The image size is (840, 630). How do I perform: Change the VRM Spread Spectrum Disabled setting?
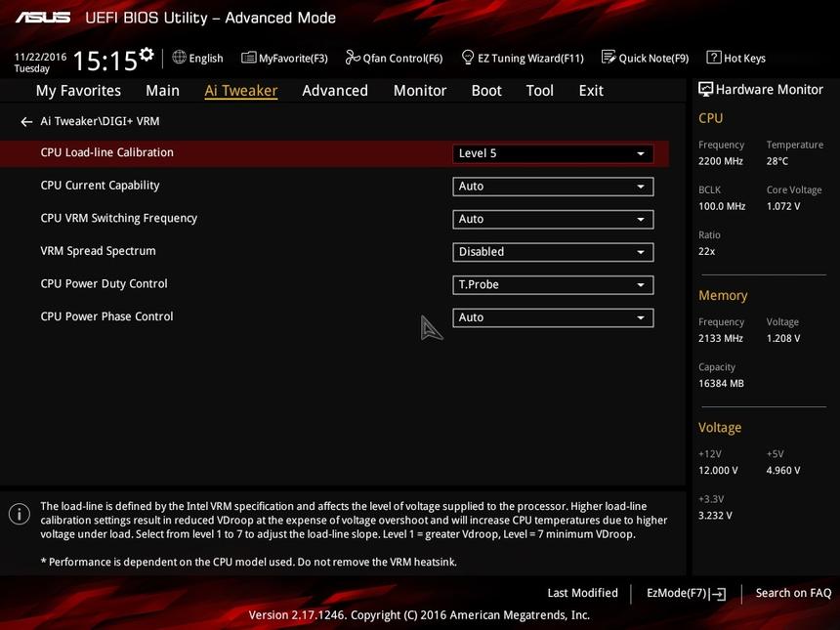pos(553,252)
